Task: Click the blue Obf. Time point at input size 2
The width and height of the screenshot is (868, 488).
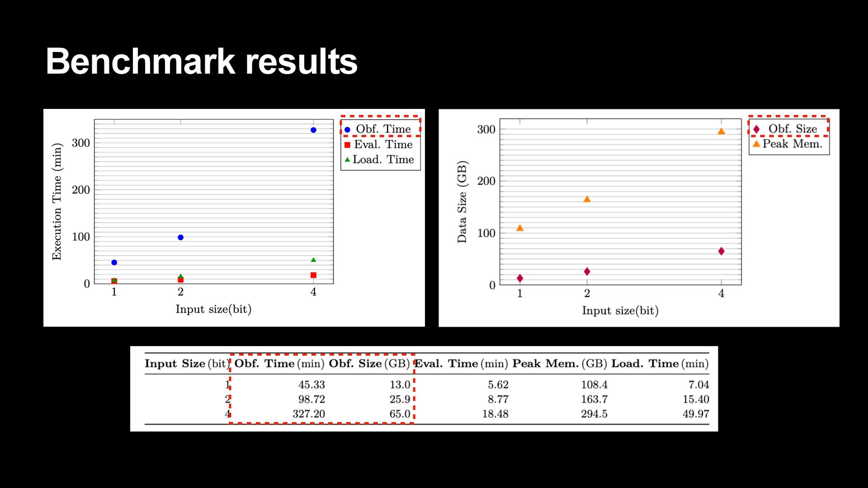Action: pos(180,237)
